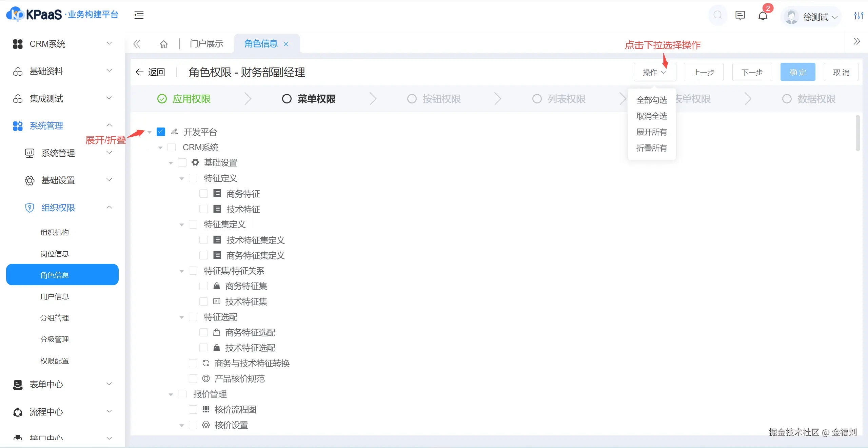The image size is (868, 448).
Task: Open the notification bell with badge 2
Action: tap(763, 16)
